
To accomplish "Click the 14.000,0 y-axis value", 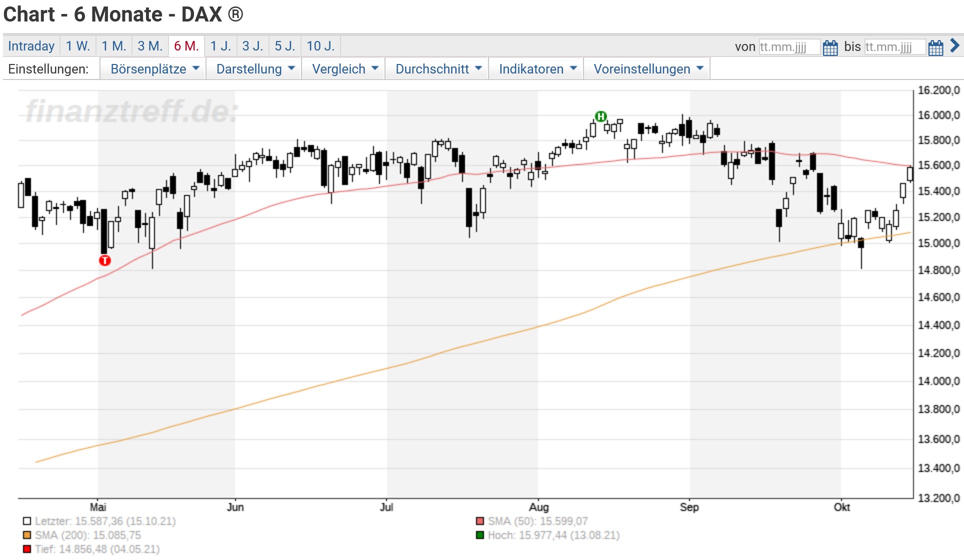I will point(938,381).
